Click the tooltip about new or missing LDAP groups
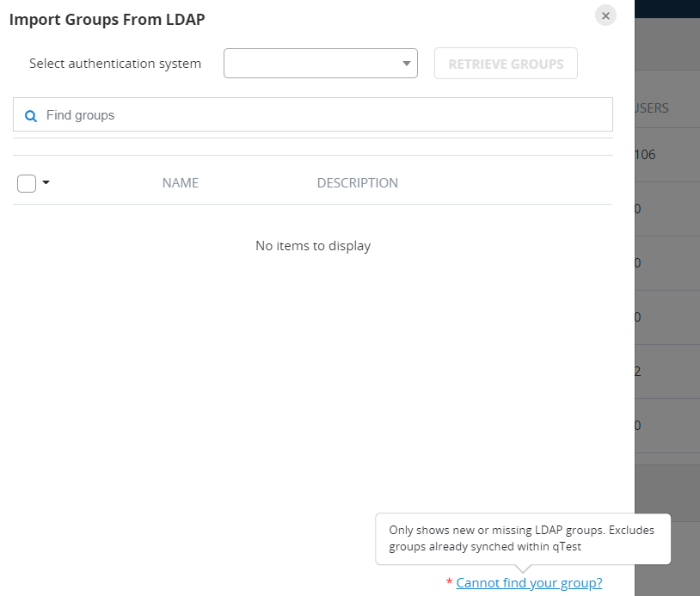 click(x=523, y=538)
